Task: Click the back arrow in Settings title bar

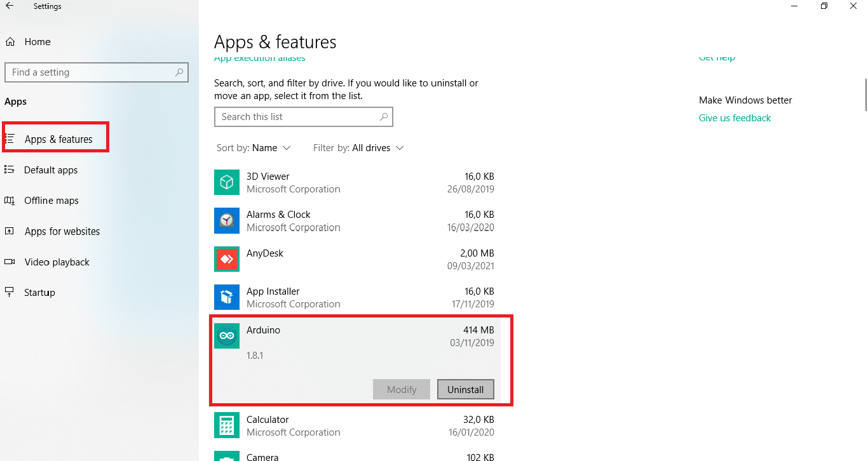Action: click(10, 6)
